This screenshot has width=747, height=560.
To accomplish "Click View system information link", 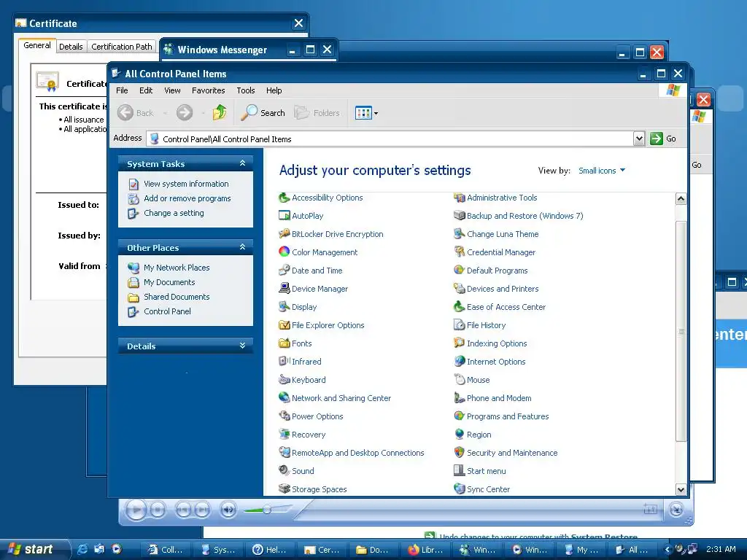I will 186,184.
